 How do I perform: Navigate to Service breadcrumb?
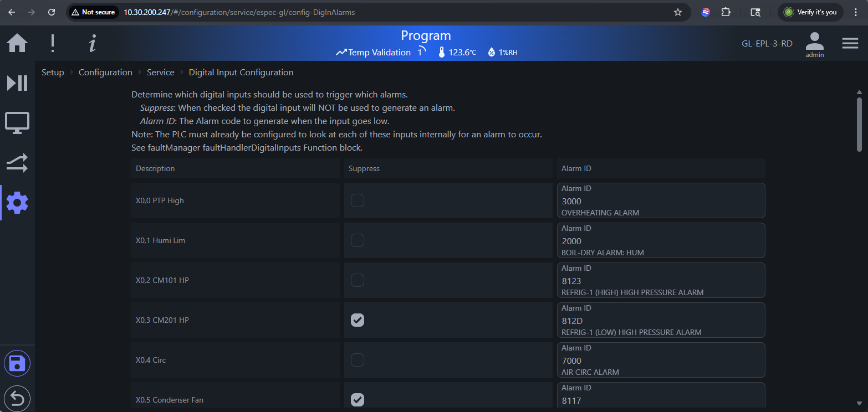tap(161, 73)
